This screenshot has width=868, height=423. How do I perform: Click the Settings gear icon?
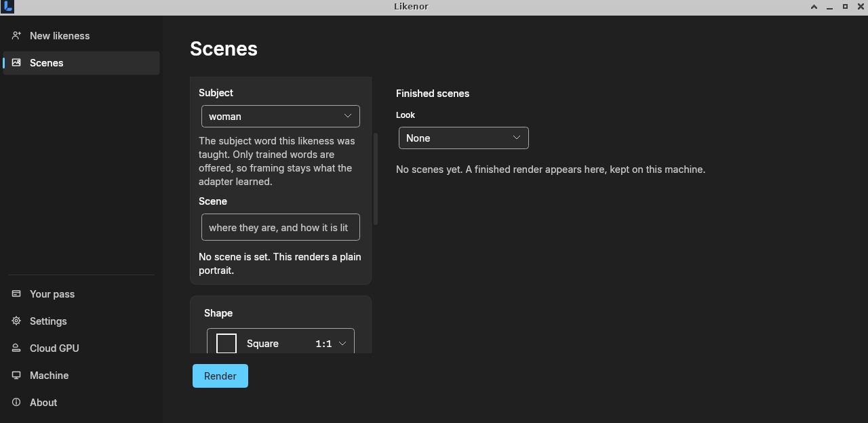tap(16, 321)
